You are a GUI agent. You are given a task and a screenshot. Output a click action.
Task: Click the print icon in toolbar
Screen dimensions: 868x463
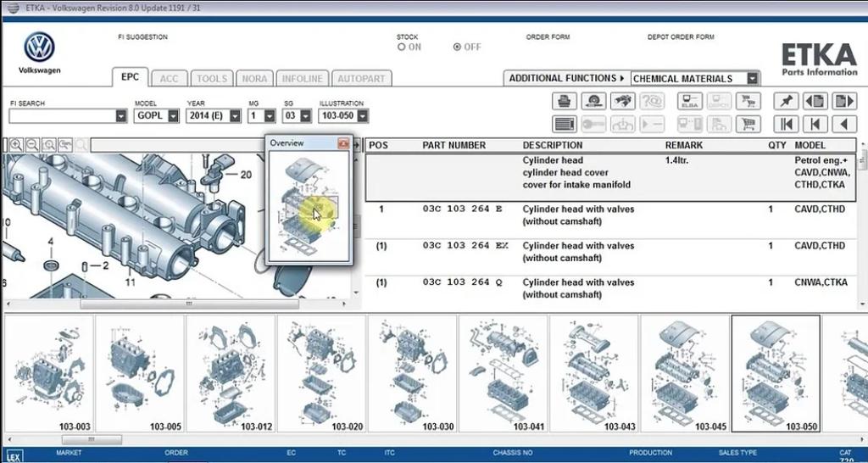[564, 102]
